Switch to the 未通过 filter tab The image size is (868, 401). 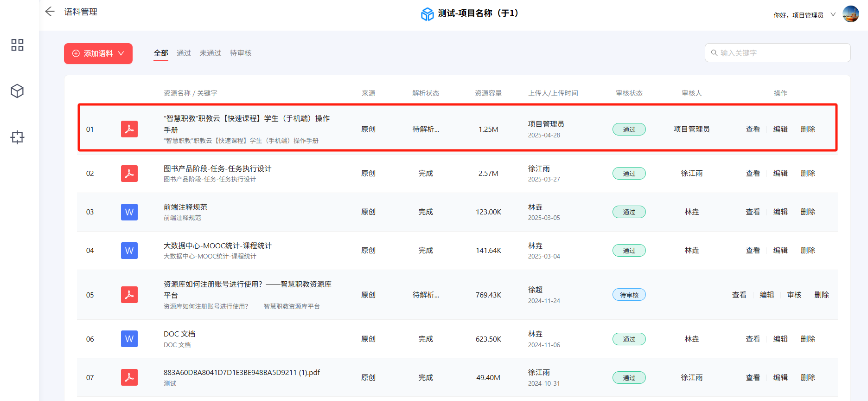point(211,53)
